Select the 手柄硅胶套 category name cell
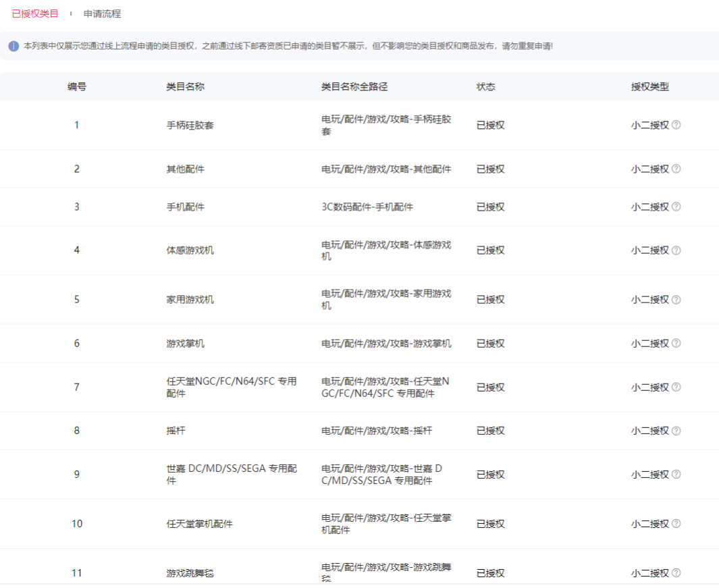The width and height of the screenshot is (719, 588). (x=190, y=126)
